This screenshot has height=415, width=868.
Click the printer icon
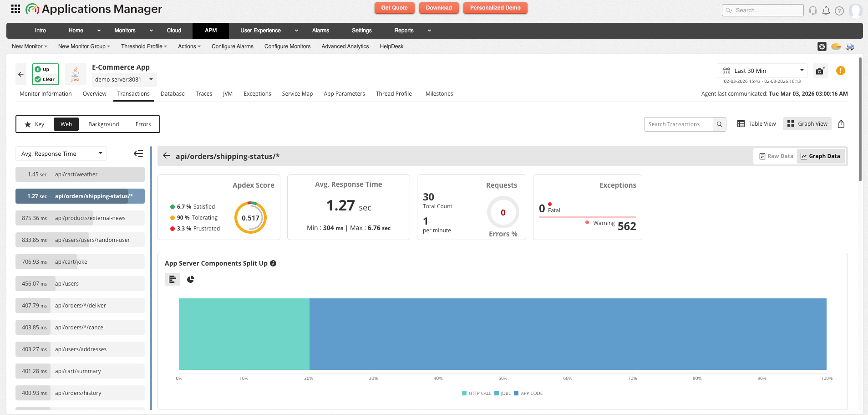coord(850,46)
